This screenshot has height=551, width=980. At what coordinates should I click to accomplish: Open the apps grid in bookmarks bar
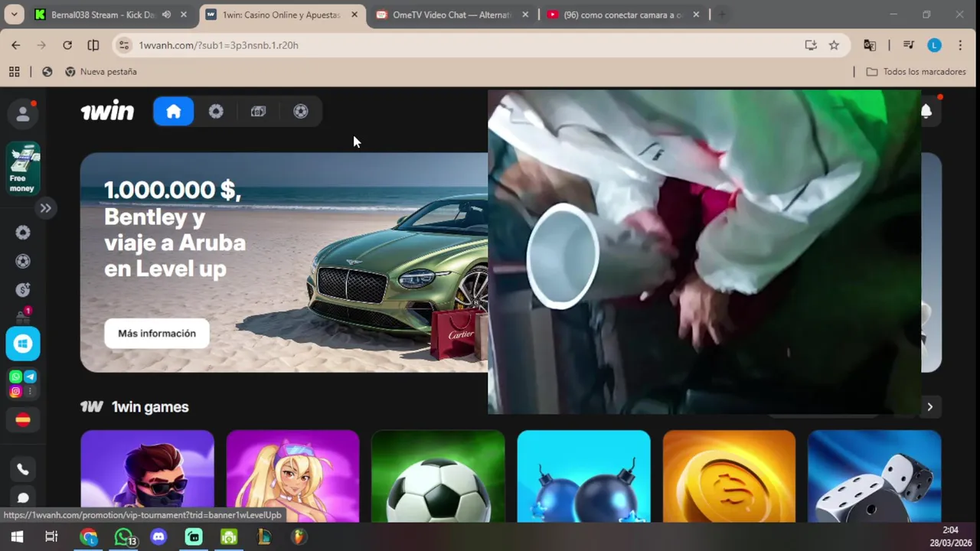[x=14, y=71]
